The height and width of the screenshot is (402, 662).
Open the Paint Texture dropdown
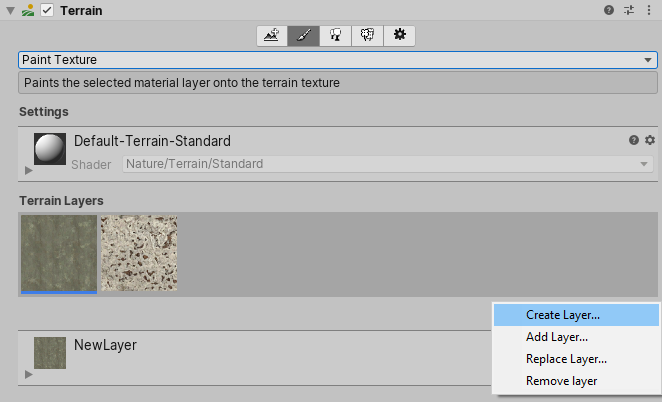pos(337,60)
